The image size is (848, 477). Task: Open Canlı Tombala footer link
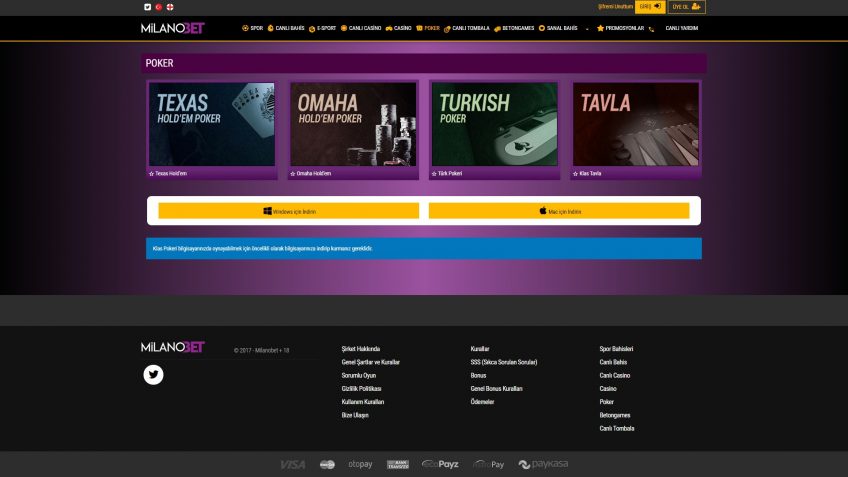pyautogui.click(x=617, y=428)
